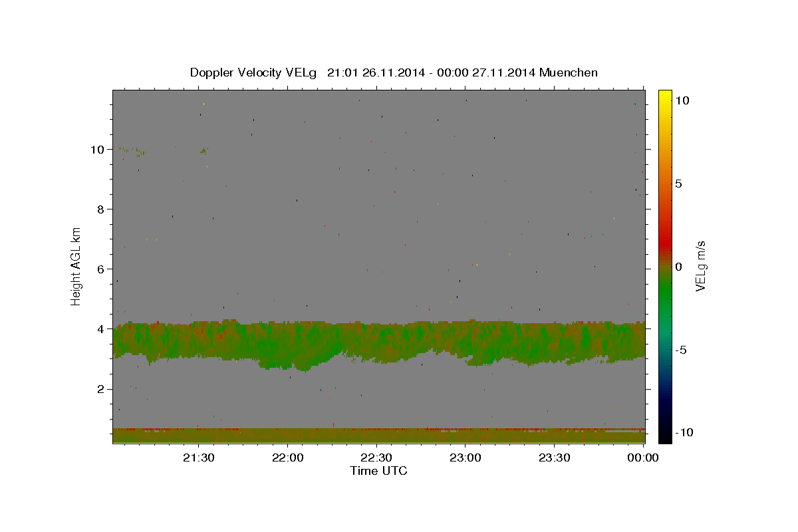Click the near-ground velocity band below 1 km
Viewport: 798px width, 532px height.
pyautogui.click(x=378, y=436)
